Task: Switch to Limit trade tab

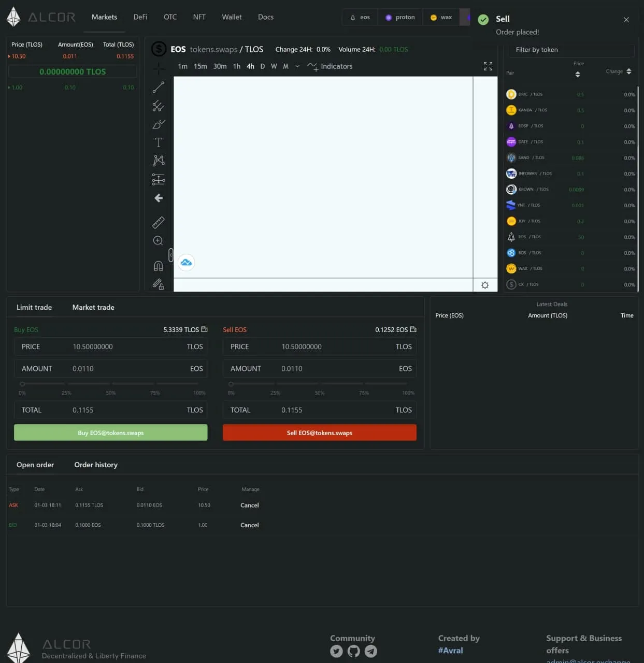Action: pyautogui.click(x=34, y=307)
